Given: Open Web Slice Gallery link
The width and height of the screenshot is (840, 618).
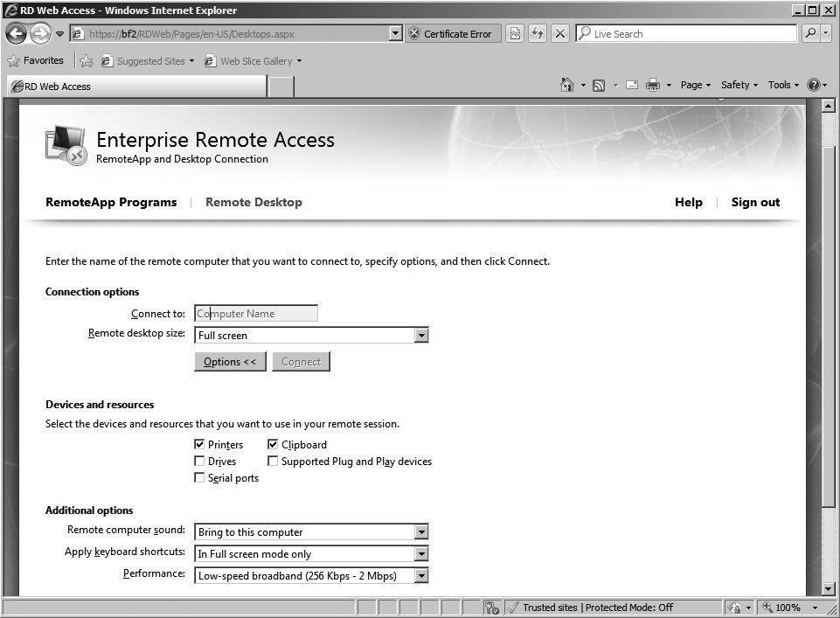Looking at the screenshot, I should [253, 61].
